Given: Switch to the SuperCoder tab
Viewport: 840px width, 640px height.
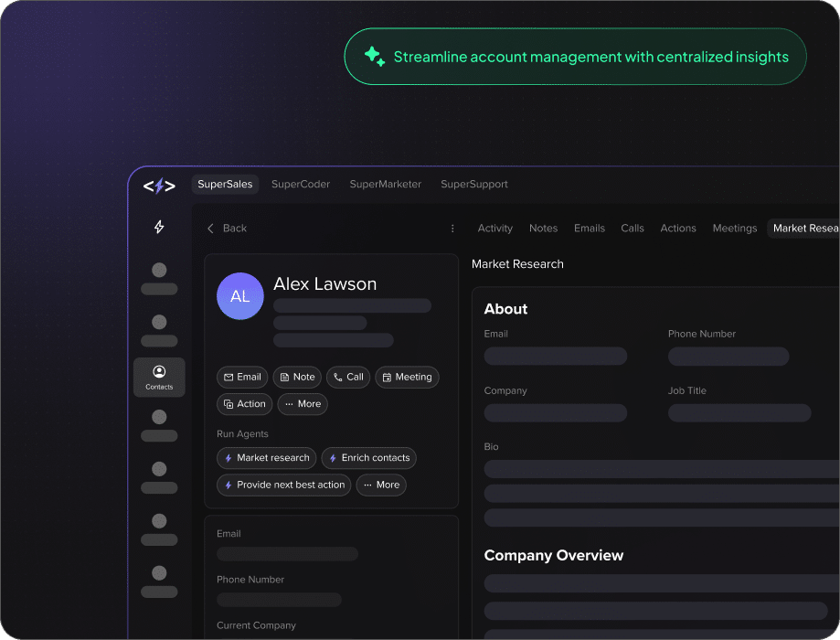Looking at the screenshot, I should [301, 185].
